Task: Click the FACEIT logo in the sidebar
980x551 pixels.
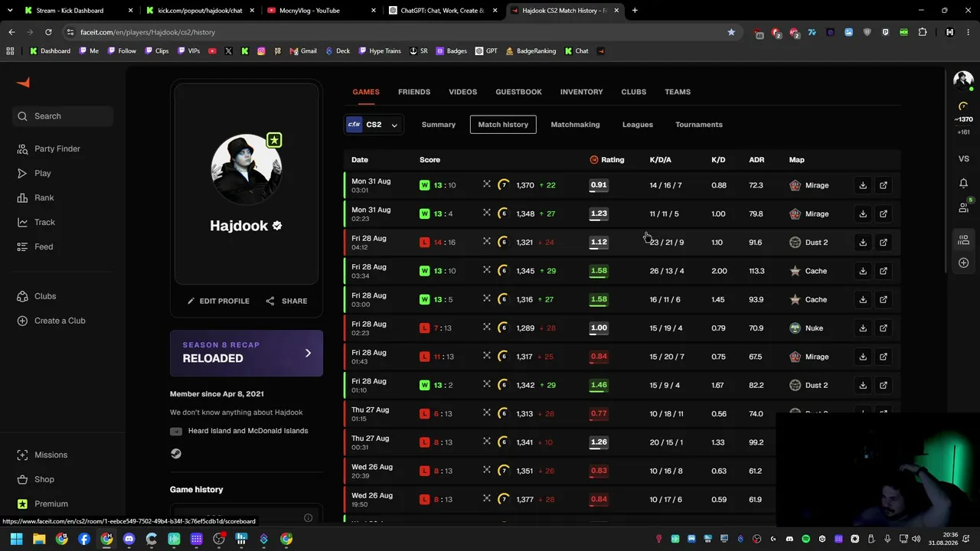Action: [23, 83]
